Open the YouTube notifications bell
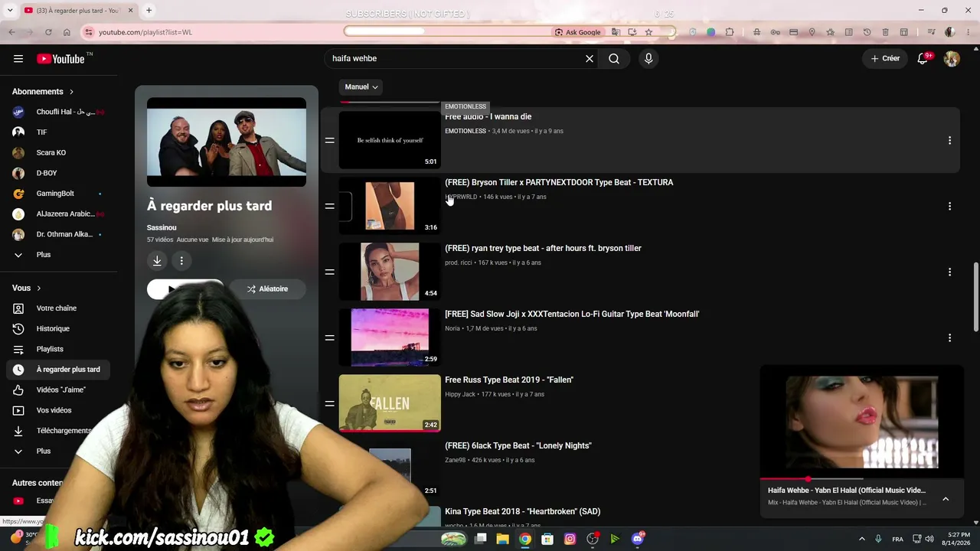The height and width of the screenshot is (551, 980). pos(923,59)
